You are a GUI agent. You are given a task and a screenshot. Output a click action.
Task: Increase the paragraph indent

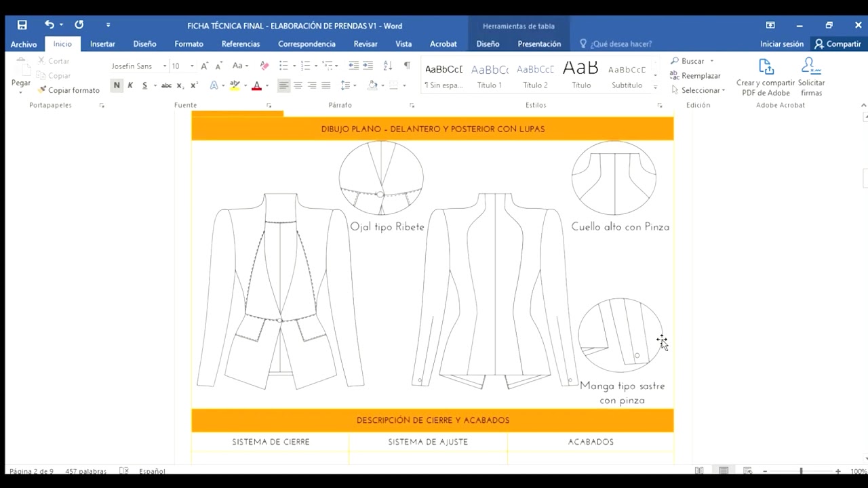coord(368,66)
